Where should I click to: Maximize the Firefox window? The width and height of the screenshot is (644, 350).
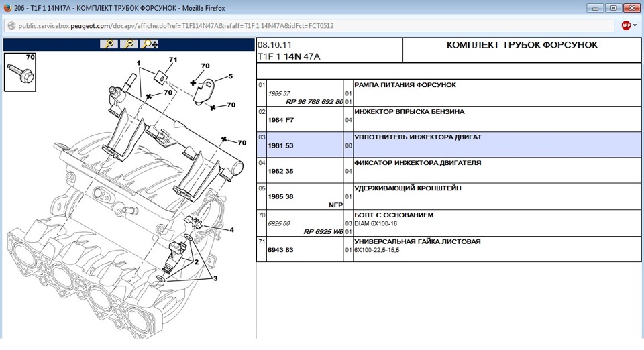pos(613,8)
